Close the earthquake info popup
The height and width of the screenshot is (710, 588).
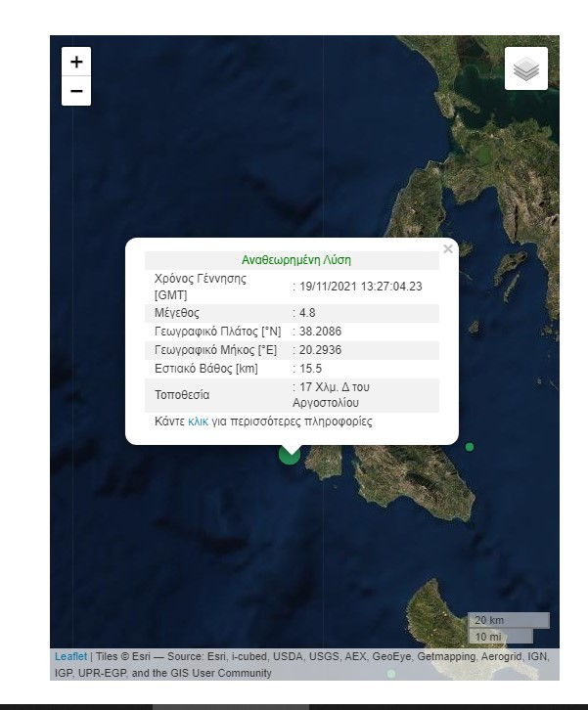tap(448, 249)
